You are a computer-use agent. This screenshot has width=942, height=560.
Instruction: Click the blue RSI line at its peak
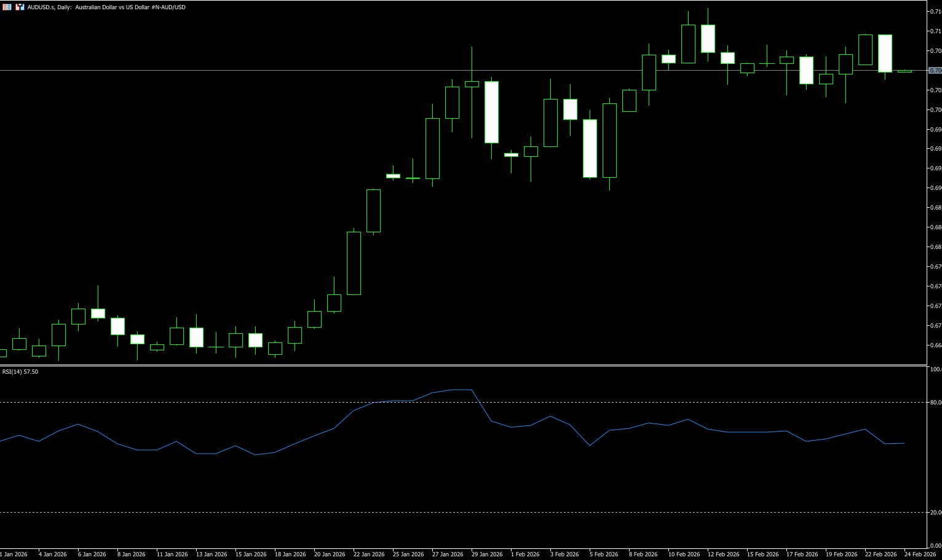click(x=461, y=390)
